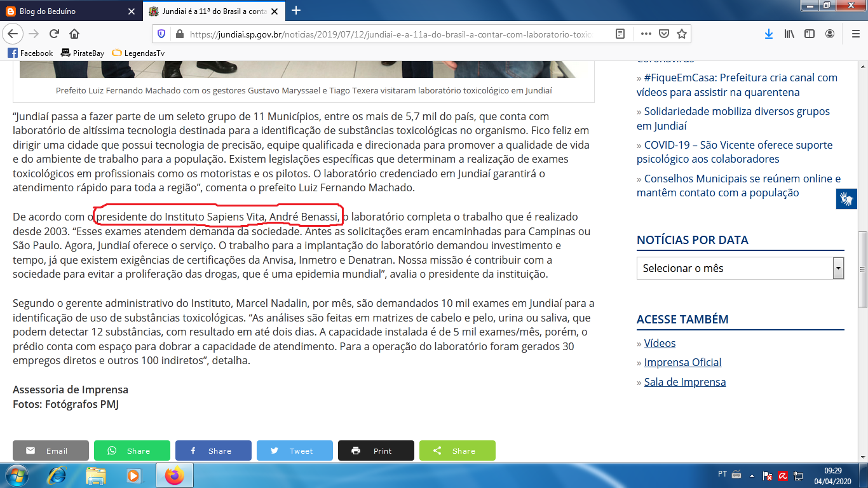Open the Imprensa Oficial link

pyautogui.click(x=682, y=362)
